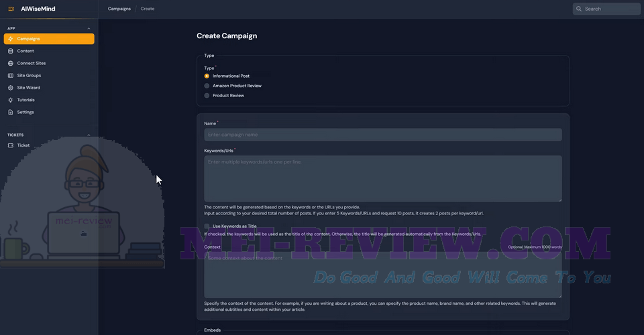Click the Optional, Maximum 1000 words note
Image resolution: width=644 pixels, height=335 pixels.
click(535, 247)
